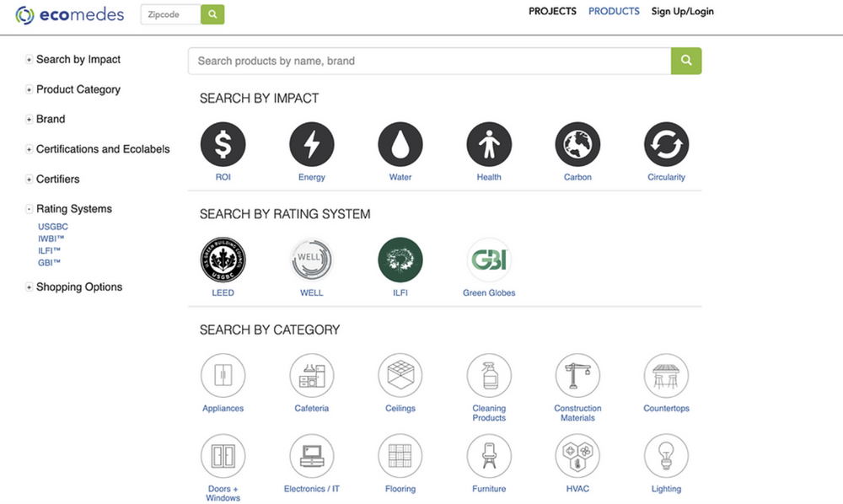Image resolution: width=843 pixels, height=504 pixels.
Task: Click the Doors + Windows icon
Action: coord(223,456)
